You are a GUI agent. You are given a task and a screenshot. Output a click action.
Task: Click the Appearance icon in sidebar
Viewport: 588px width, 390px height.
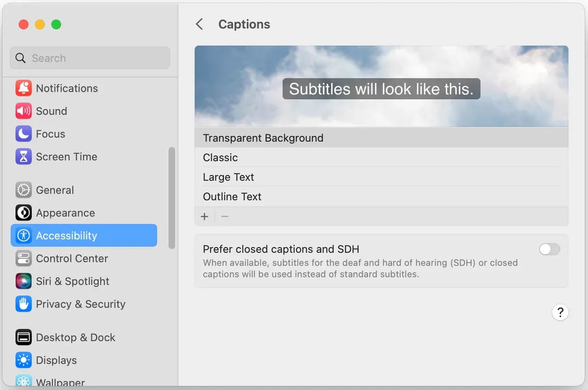[x=23, y=213]
